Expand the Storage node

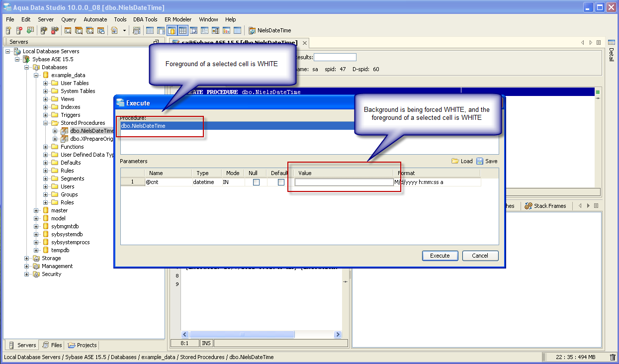tap(26, 258)
